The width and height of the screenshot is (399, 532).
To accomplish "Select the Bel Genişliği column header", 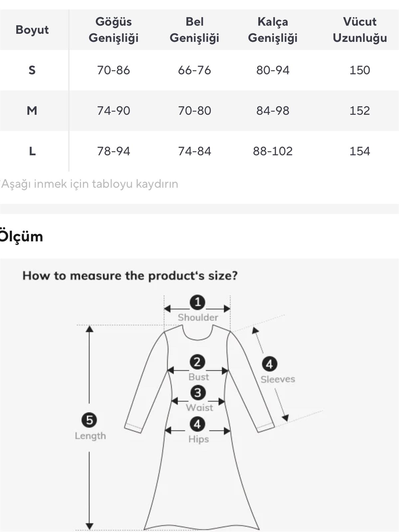I will [x=195, y=30].
